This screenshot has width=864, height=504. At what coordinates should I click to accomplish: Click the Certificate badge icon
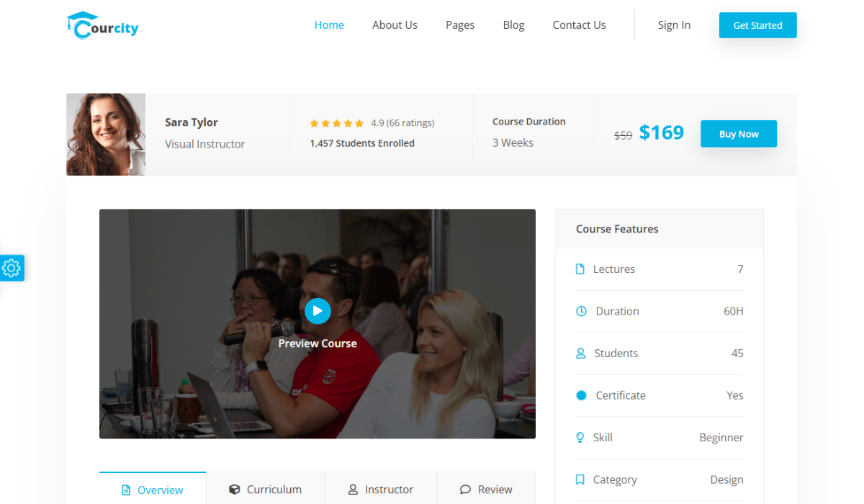point(582,395)
